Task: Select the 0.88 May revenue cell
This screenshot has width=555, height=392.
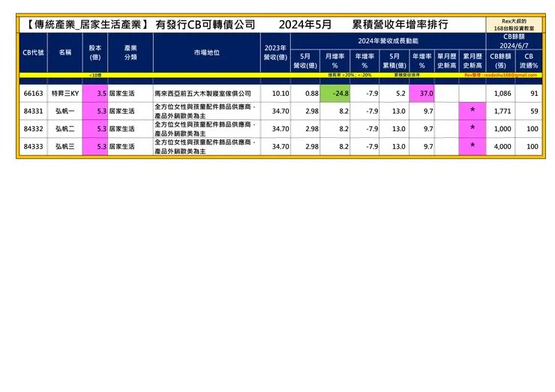Action: [305, 94]
